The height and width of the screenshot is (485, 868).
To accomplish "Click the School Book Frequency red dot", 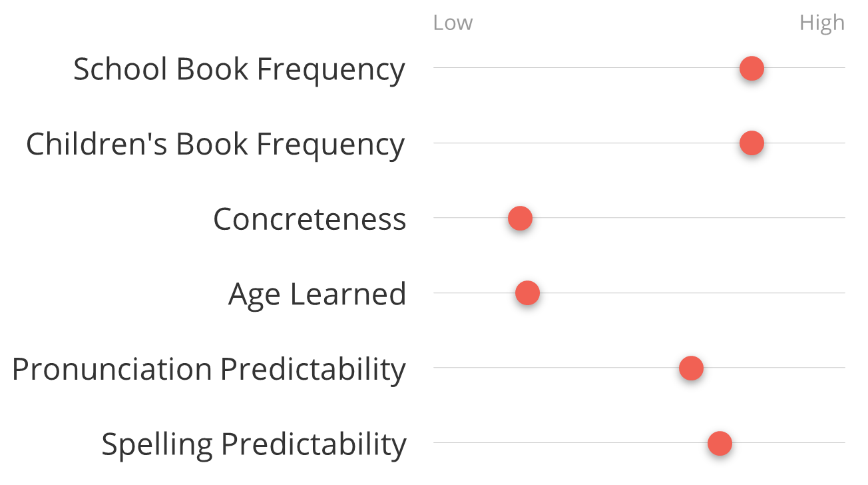I will click(752, 68).
